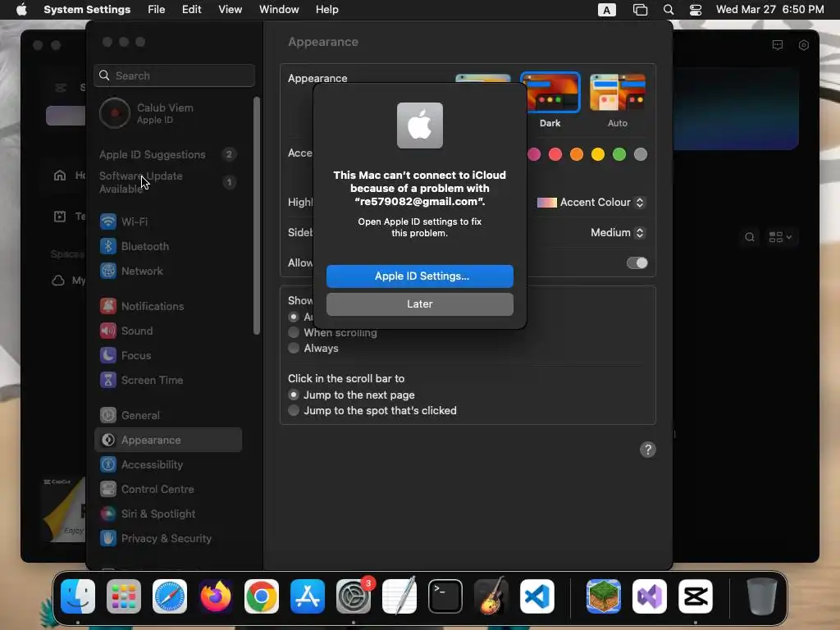Screen dimensions: 840x630
Task: Open the Edit menu
Action: click(x=191, y=10)
